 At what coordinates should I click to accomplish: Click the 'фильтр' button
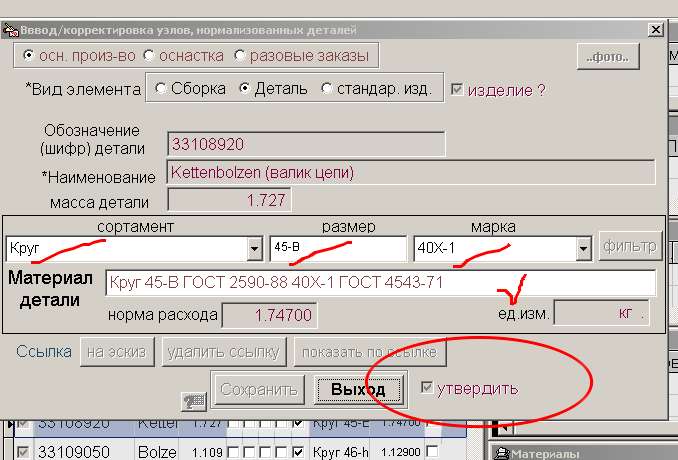pyautogui.click(x=629, y=245)
